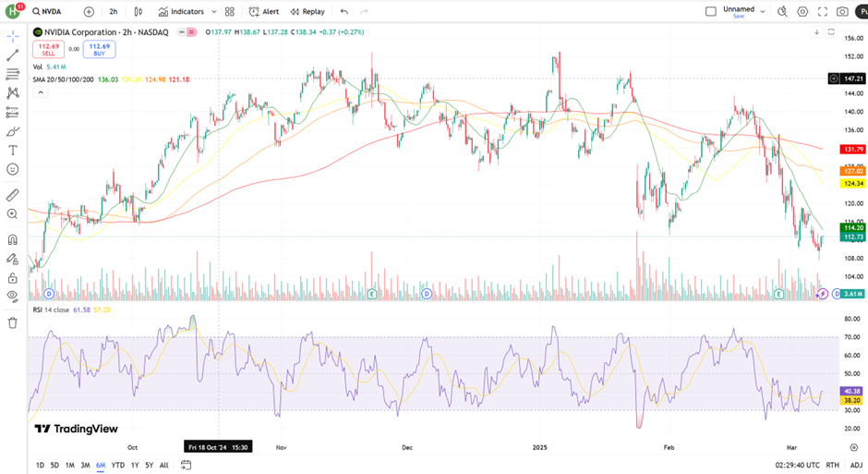This screenshot has height=474, width=868.
Task: Start bar Replay mode
Action: coord(307,12)
